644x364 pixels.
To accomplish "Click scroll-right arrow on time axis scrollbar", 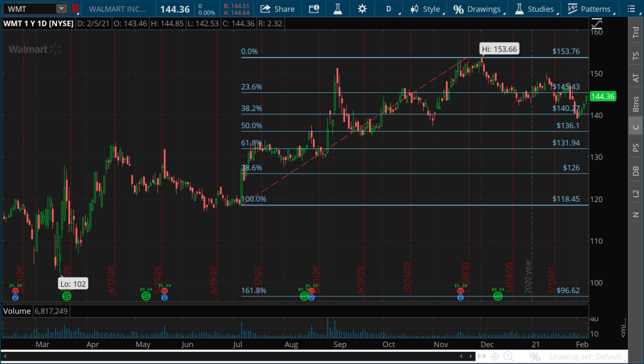I will [471, 356].
